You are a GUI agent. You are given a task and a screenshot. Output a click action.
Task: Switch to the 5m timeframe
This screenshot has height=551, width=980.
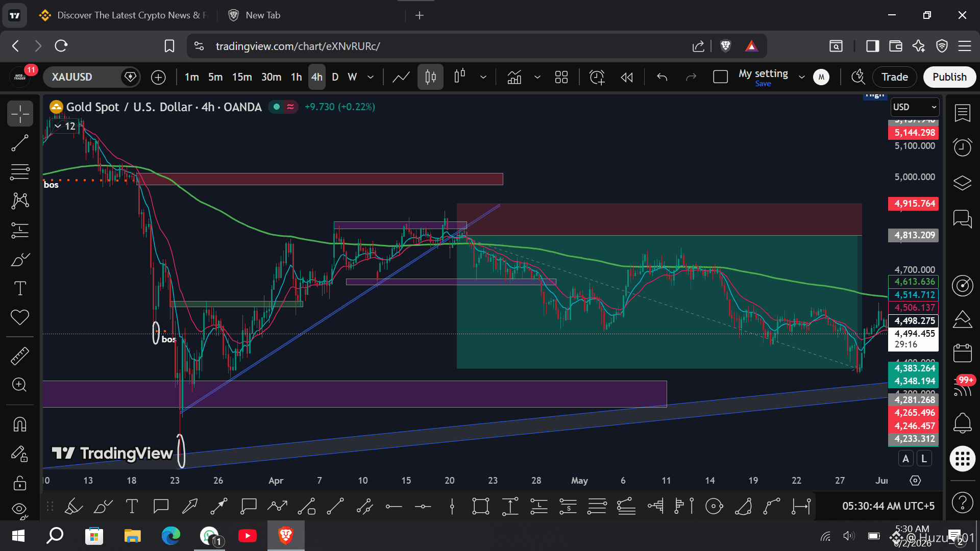215,77
